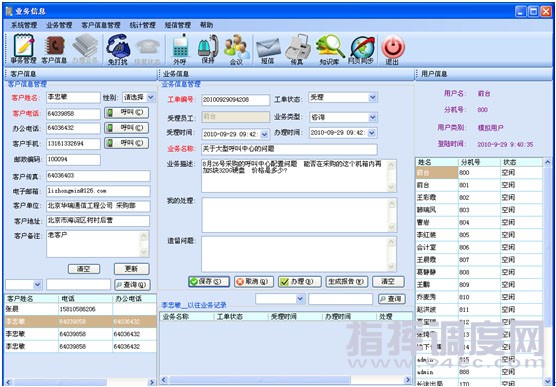Call the 办公电话 number with 呼叫 button

click(x=126, y=128)
